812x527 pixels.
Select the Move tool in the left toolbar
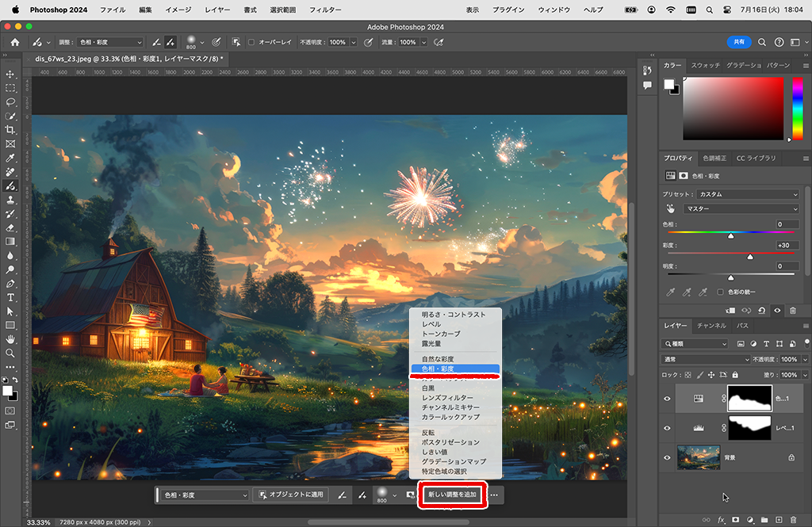(10, 74)
